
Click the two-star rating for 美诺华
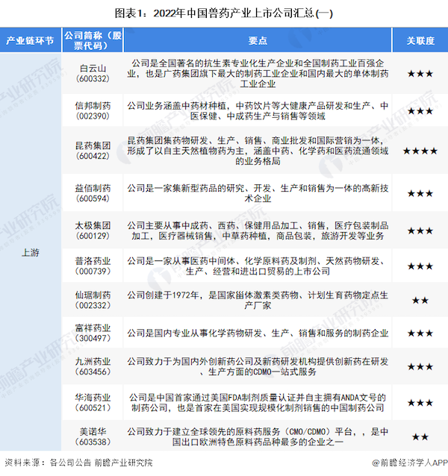[420, 437]
